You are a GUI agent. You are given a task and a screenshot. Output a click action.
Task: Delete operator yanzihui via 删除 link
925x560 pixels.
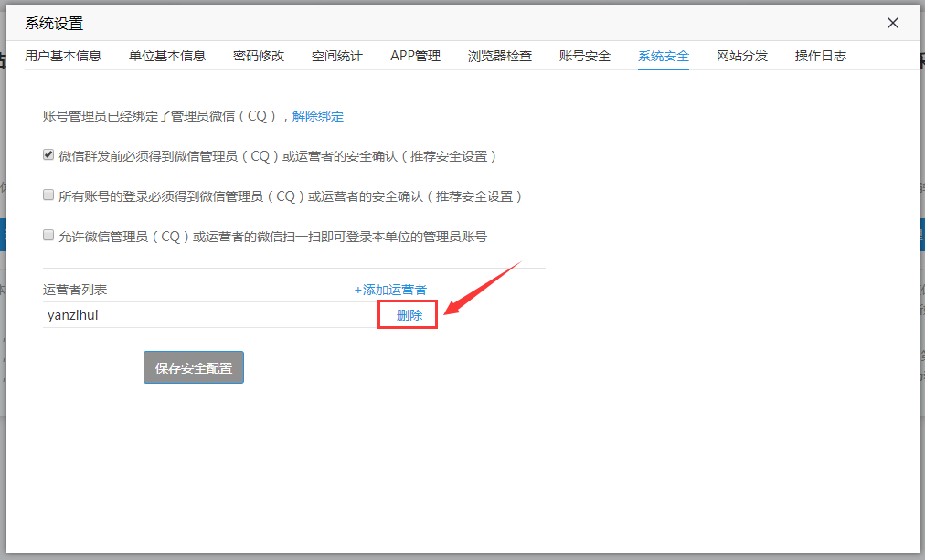click(409, 315)
